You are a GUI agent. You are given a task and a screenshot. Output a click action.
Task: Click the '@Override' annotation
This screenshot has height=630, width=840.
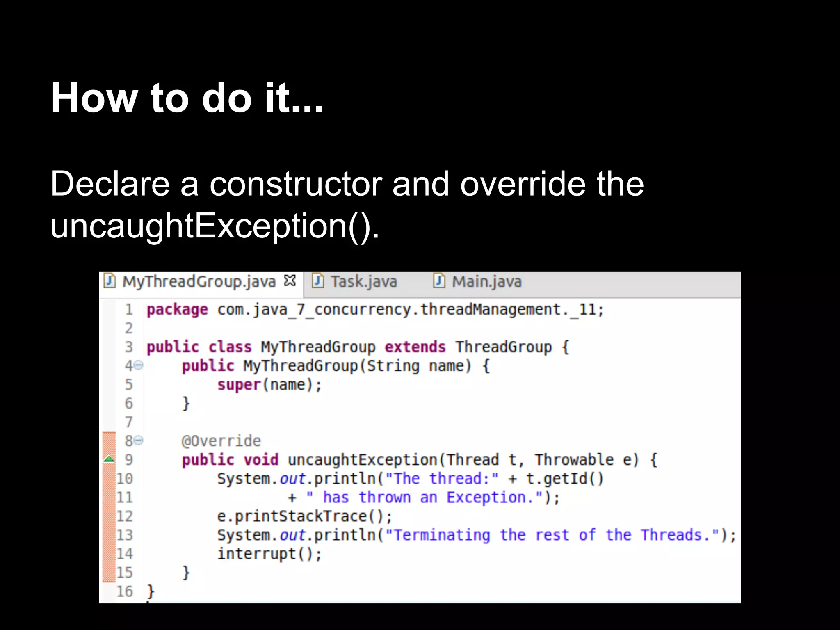(x=221, y=441)
